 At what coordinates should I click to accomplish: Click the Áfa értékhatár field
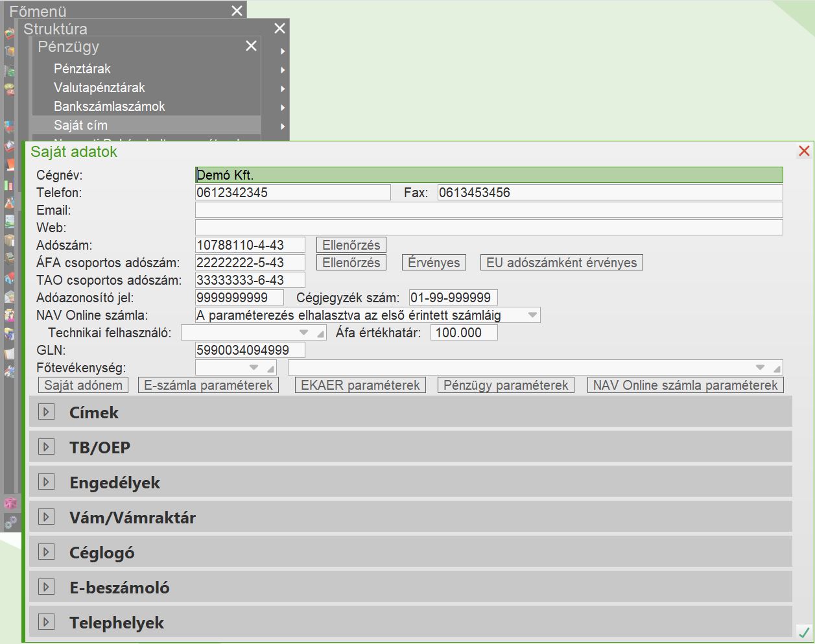(x=464, y=333)
